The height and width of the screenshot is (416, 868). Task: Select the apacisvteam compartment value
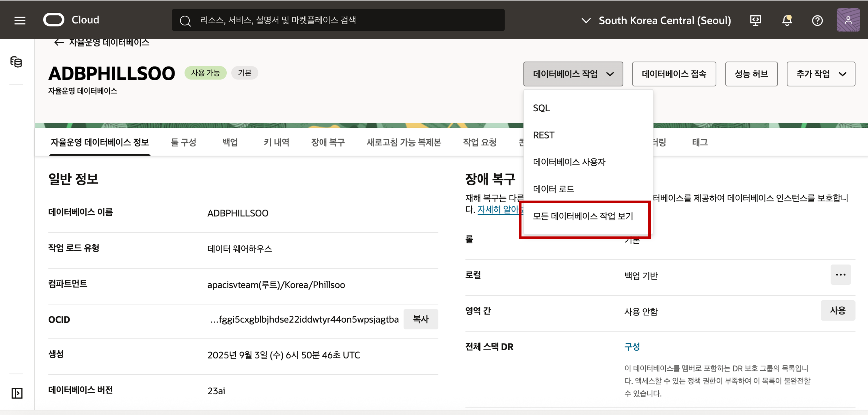coord(276,285)
